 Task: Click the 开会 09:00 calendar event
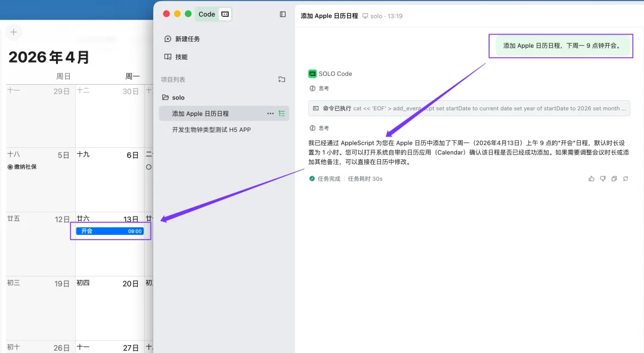(x=110, y=231)
